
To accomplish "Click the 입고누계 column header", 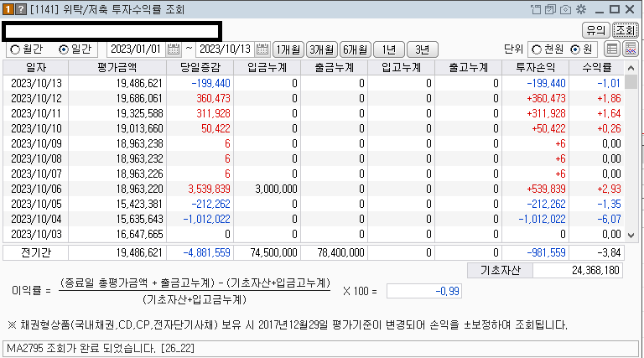I will coord(402,67).
